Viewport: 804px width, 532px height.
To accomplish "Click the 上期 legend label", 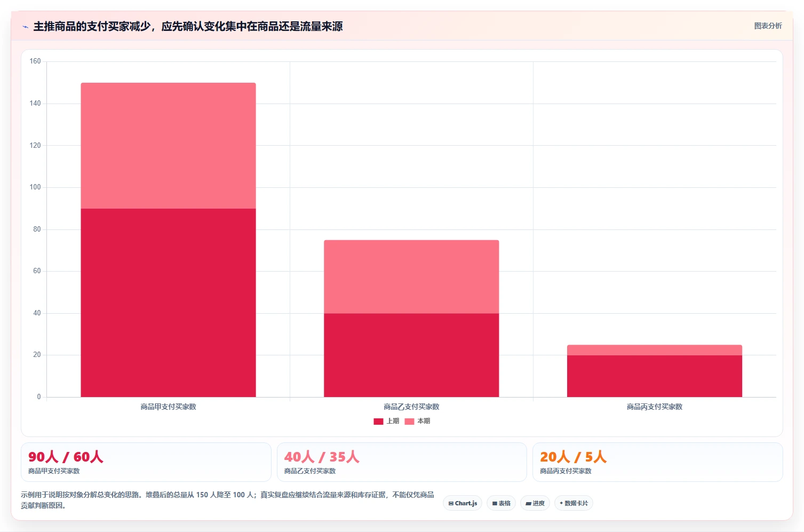I will [393, 421].
